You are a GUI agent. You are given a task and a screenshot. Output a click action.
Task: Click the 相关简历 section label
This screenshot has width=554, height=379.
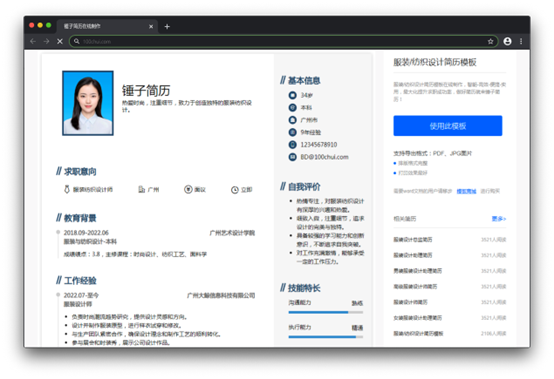[x=405, y=219]
